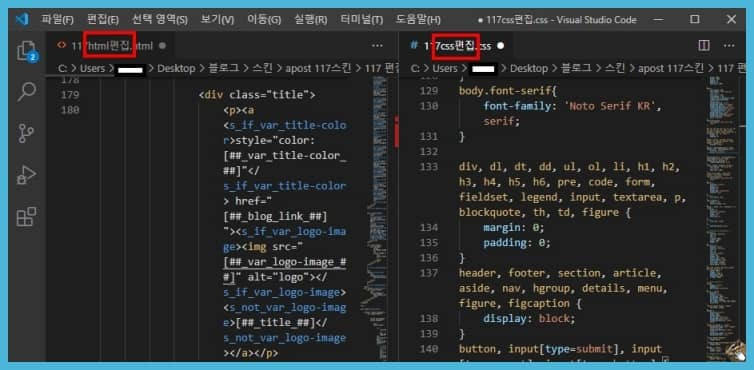Click the display: block; declaration
Viewport: 754px width, 370px height.
point(529,319)
